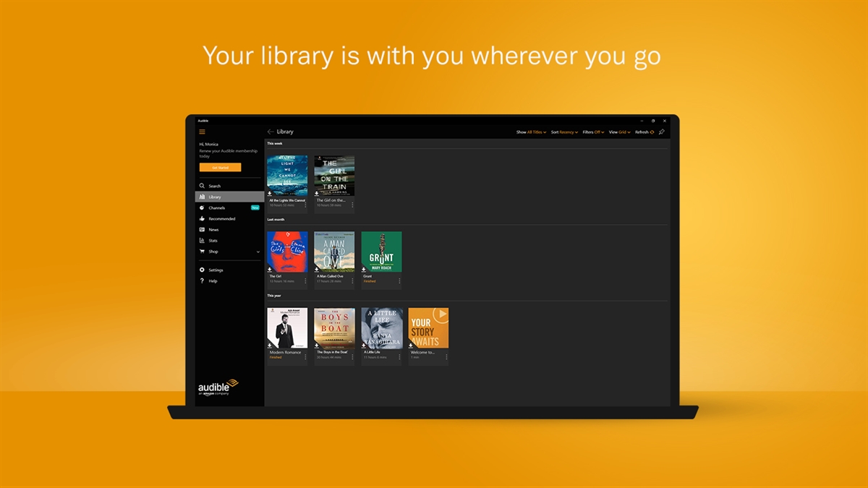Open the A Little Life cover

coord(382,328)
